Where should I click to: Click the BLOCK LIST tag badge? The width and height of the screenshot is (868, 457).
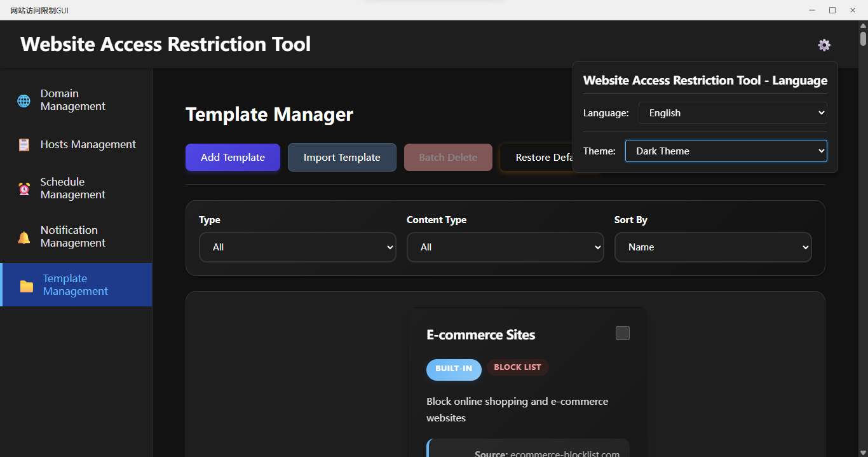(517, 367)
